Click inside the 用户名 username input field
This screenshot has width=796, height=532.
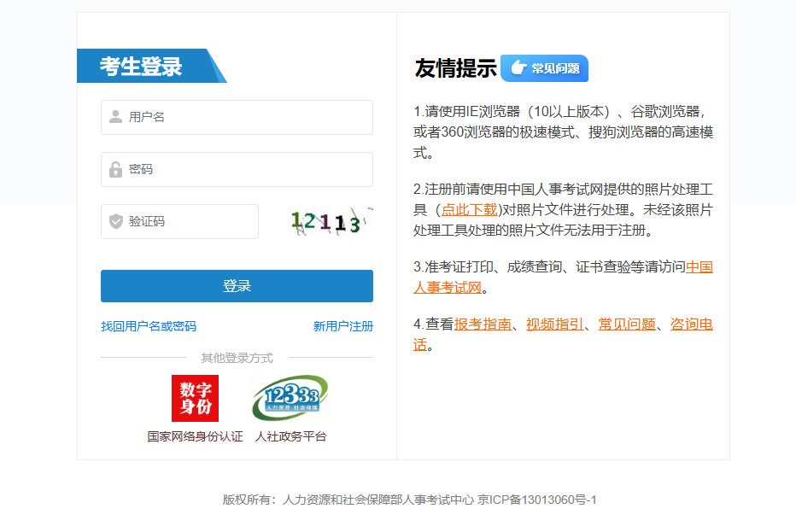coord(239,117)
